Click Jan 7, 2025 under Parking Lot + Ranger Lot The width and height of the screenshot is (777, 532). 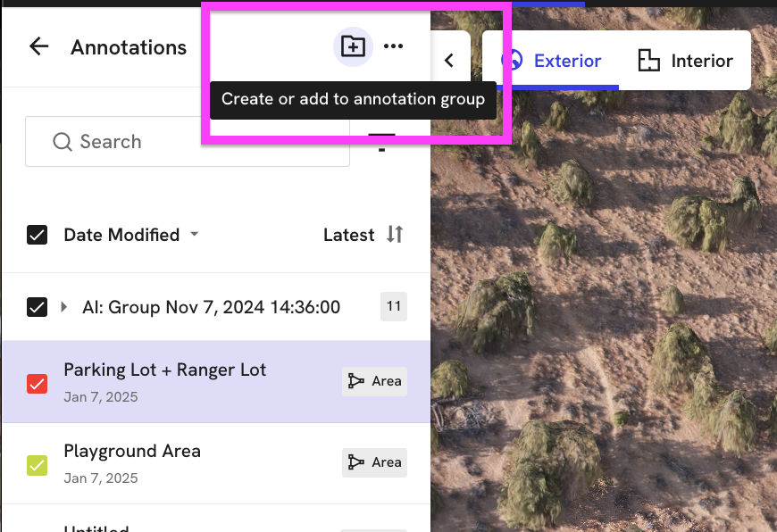pos(101,397)
